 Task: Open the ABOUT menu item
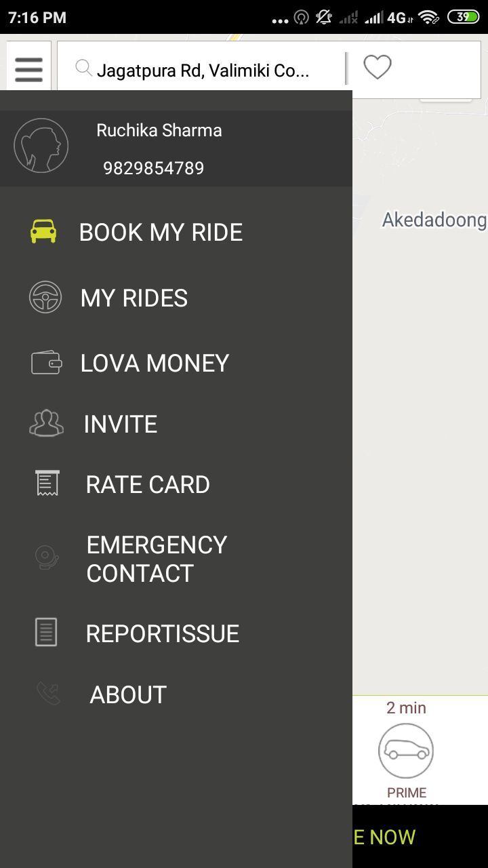point(128,695)
